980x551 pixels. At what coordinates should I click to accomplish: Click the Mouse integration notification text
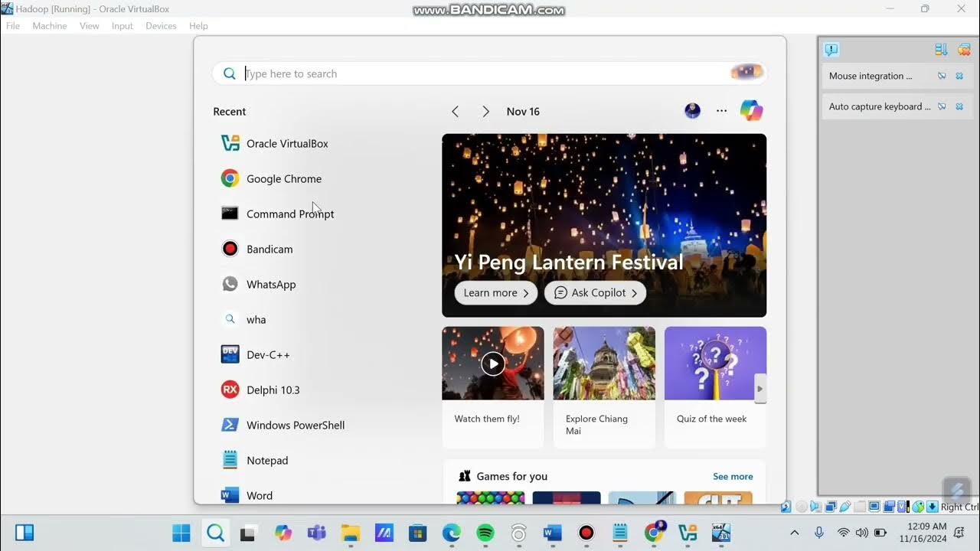click(x=871, y=76)
